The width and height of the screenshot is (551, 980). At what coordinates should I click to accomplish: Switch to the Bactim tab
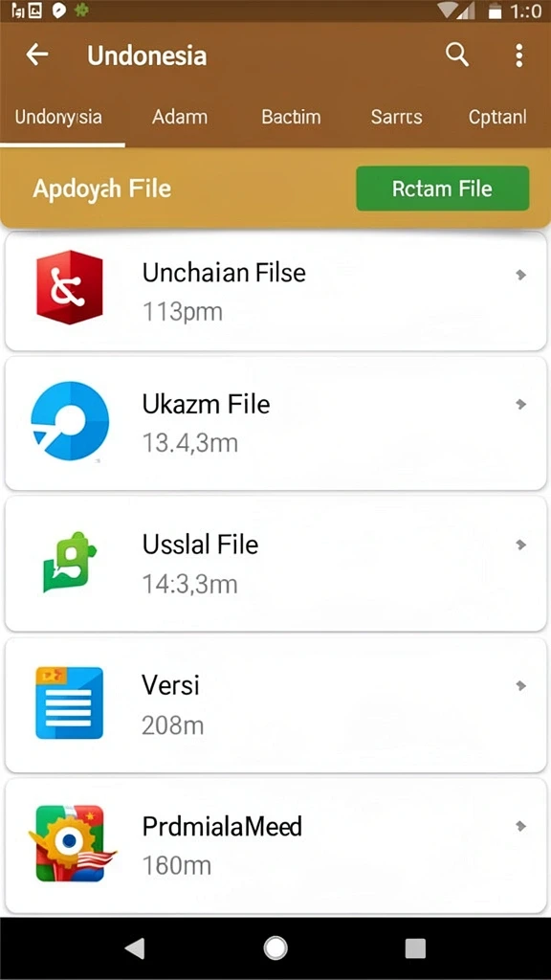click(291, 117)
